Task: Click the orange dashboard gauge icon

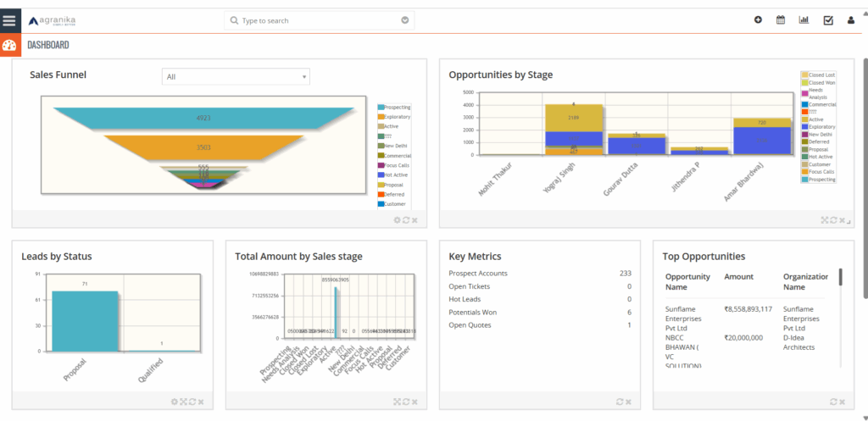Action: point(9,45)
